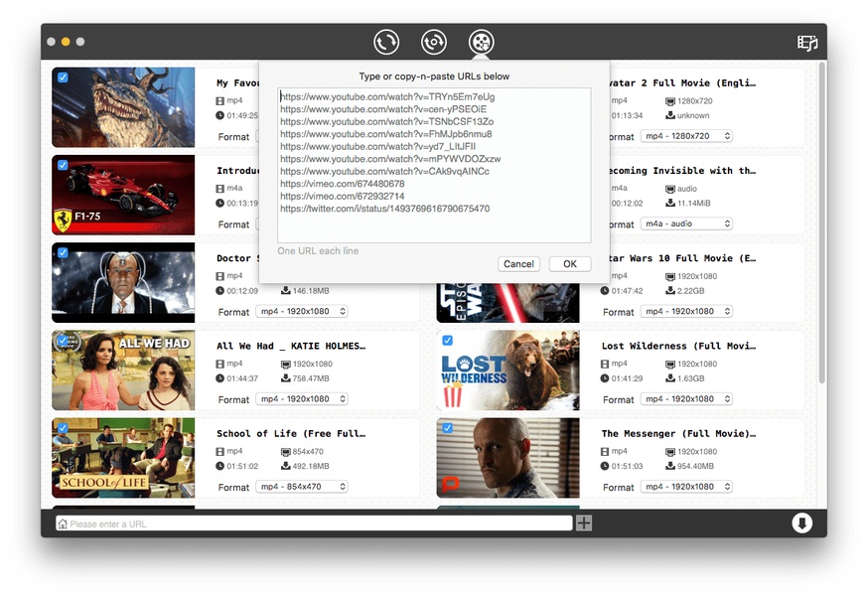Image resolution: width=868 pixels, height=596 pixels.
Task: Open The Messenger format dropdown
Action: pyautogui.click(x=686, y=486)
